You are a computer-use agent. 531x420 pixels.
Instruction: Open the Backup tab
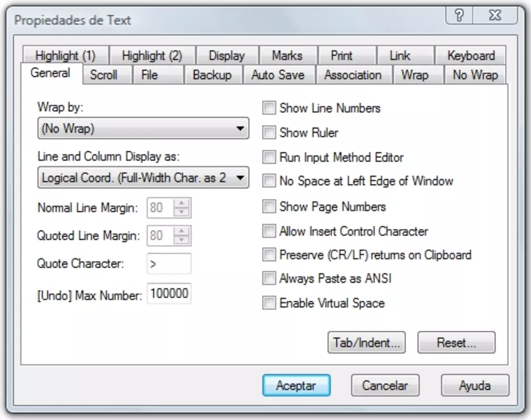pyautogui.click(x=213, y=75)
